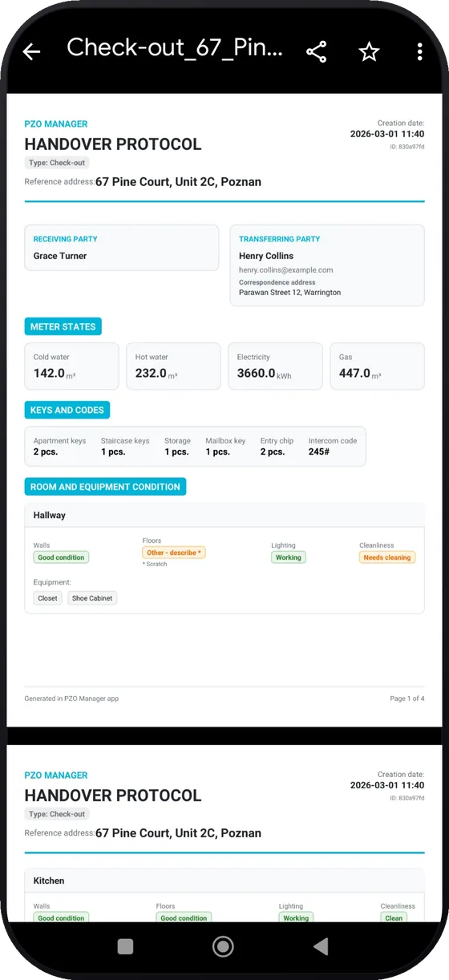Select the Electricity 3660.0 kWh reading
The width and height of the screenshot is (449, 980).
[x=275, y=366]
